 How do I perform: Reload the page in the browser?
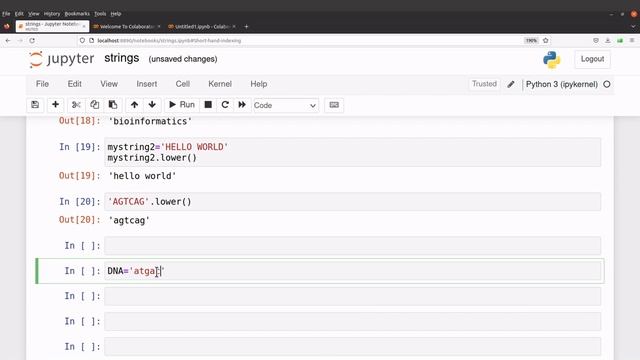pos(32,40)
